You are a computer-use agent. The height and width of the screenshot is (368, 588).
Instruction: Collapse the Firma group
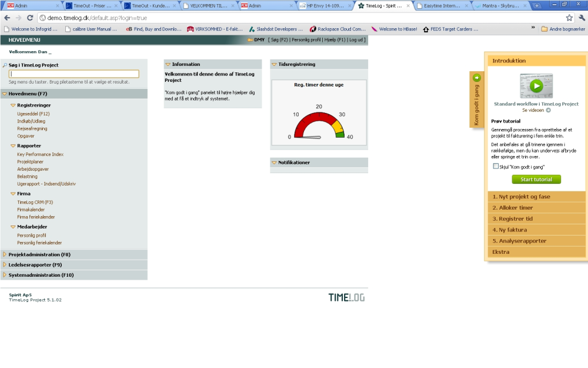pos(13,194)
